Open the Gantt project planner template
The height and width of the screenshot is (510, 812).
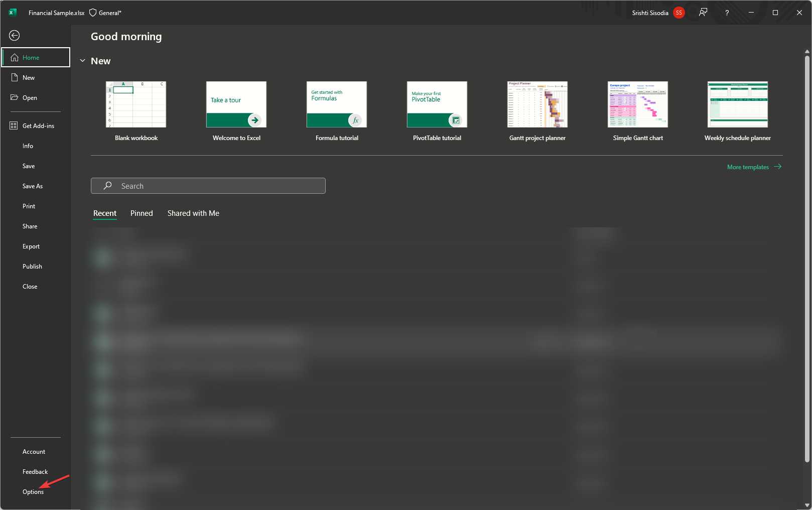tap(537, 104)
